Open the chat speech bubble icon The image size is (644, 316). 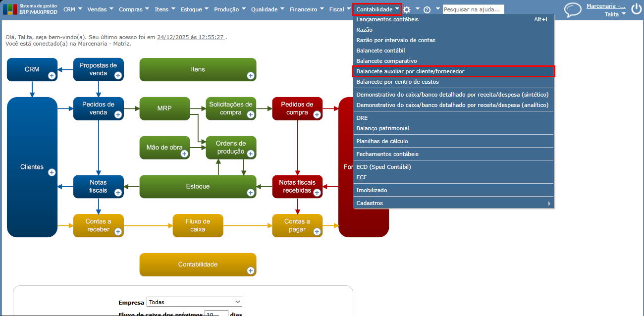(573, 10)
